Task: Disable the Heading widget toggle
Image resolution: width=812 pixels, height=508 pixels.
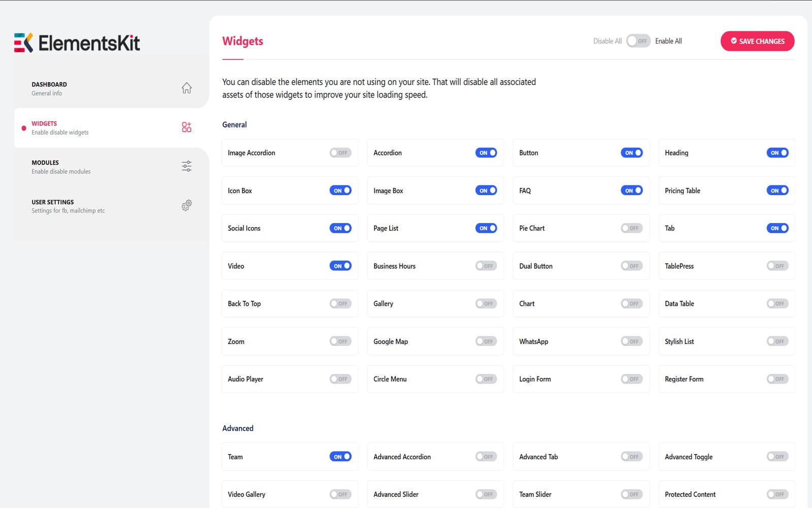Action: [x=777, y=153]
